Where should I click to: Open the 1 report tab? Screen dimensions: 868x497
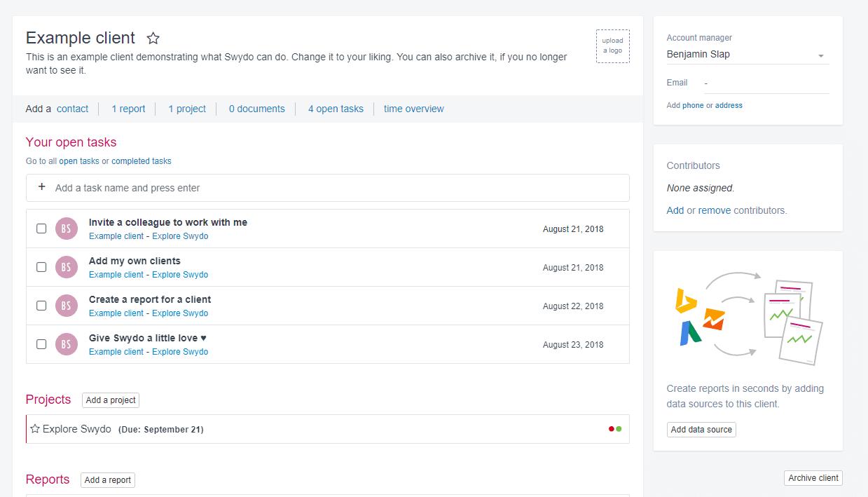click(x=128, y=109)
